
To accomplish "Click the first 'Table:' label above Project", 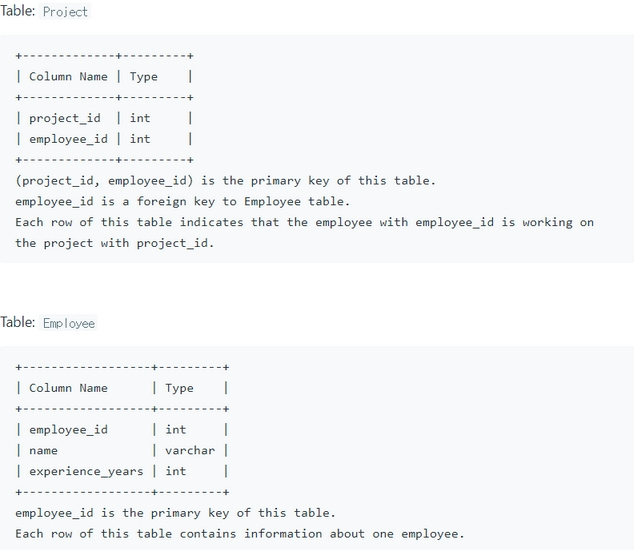I will pyautogui.click(x=18, y=11).
